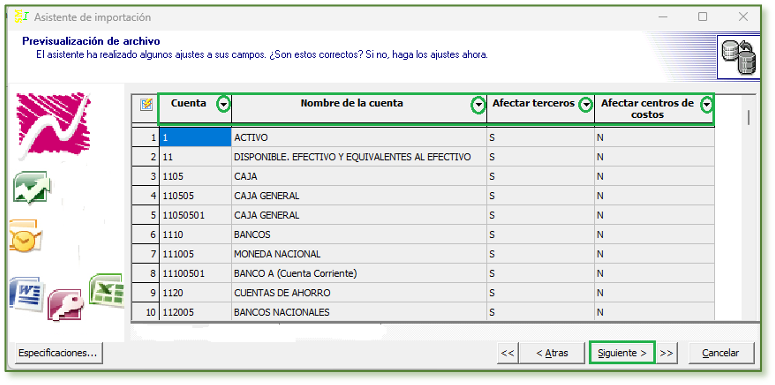Open the Especificaciones dialog button
Image resolution: width=775 pixels, height=385 pixels.
(x=58, y=353)
